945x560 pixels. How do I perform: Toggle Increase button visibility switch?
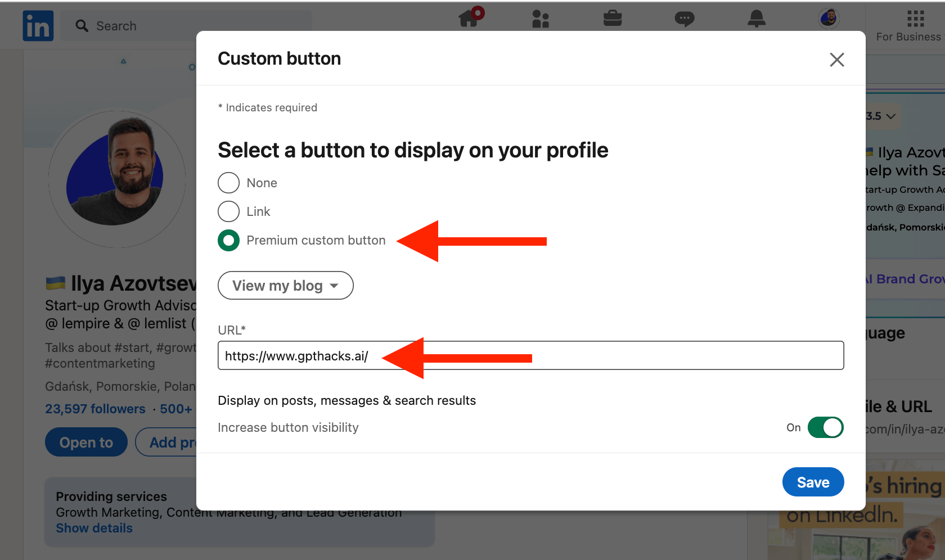pyautogui.click(x=825, y=427)
